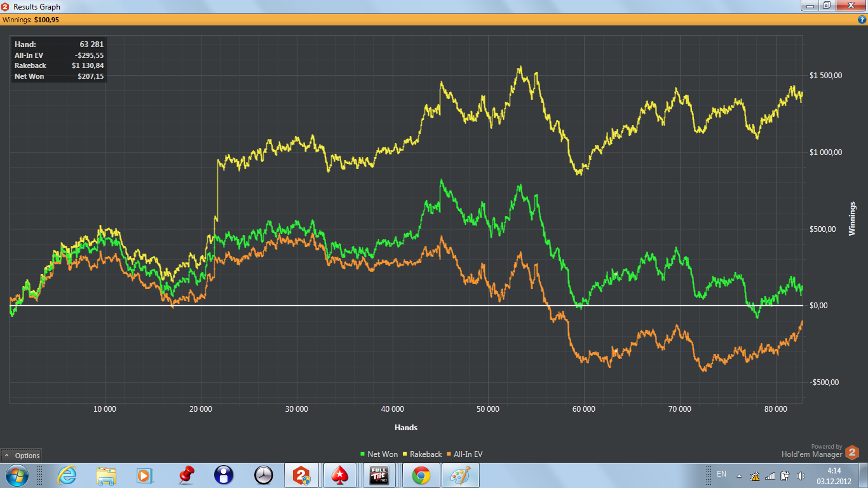The width and height of the screenshot is (868, 488).
Task: Open the volume speaker control
Action: (x=800, y=475)
